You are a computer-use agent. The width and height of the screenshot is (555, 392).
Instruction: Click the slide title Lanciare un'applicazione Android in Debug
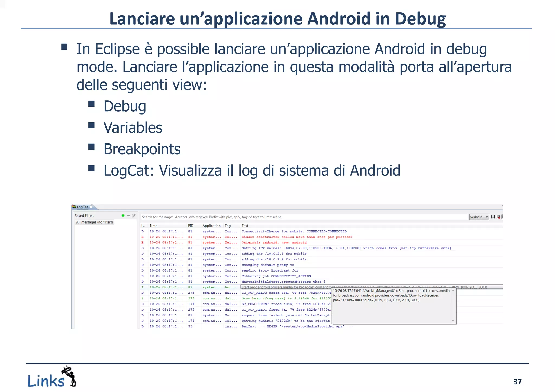click(x=277, y=19)
